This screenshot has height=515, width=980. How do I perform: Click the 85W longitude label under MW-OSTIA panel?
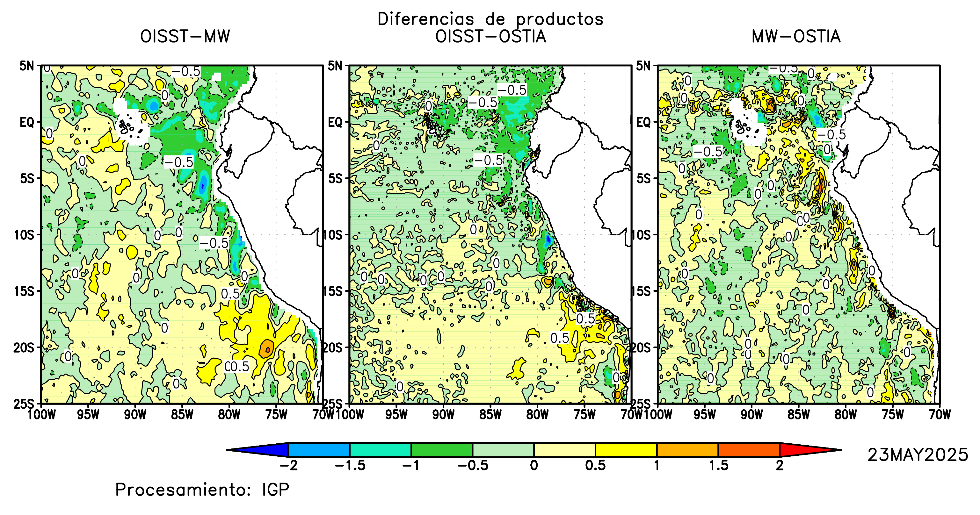click(799, 415)
